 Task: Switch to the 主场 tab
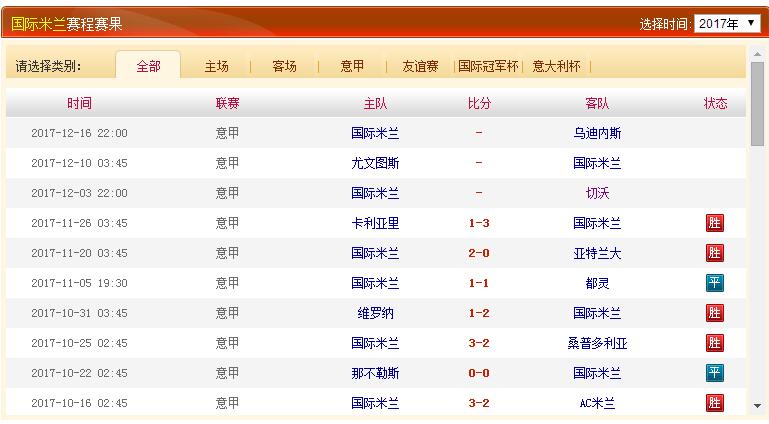pyautogui.click(x=216, y=66)
